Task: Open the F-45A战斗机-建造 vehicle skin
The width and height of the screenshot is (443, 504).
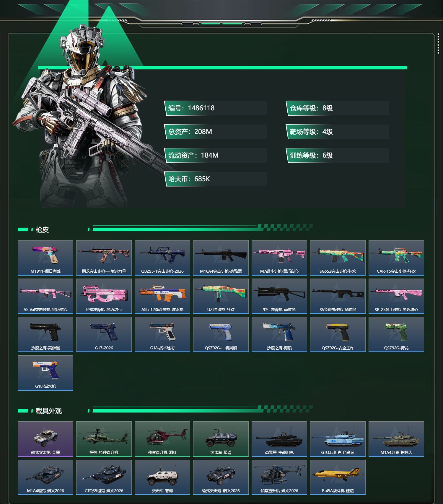Action: pyautogui.click(x=338, y=477)
